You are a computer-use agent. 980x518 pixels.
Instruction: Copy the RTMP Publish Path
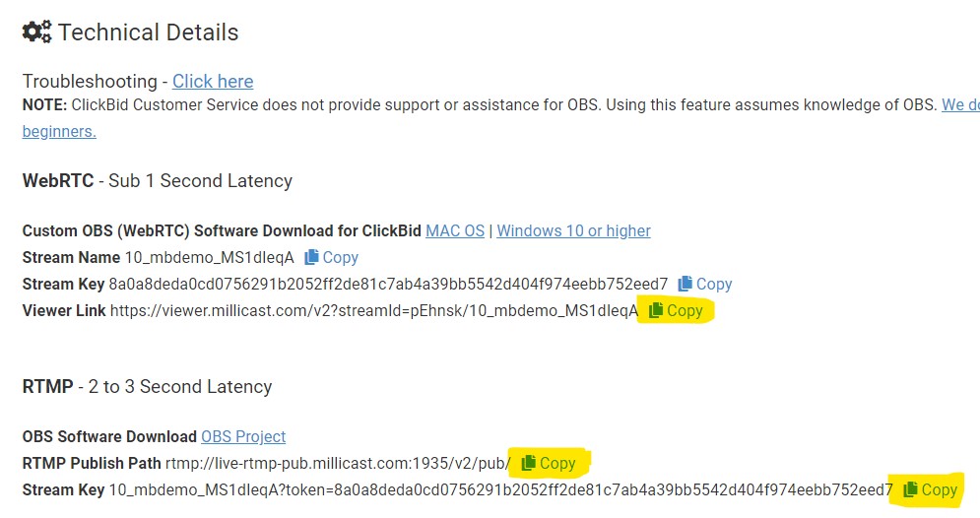(548, 463)
